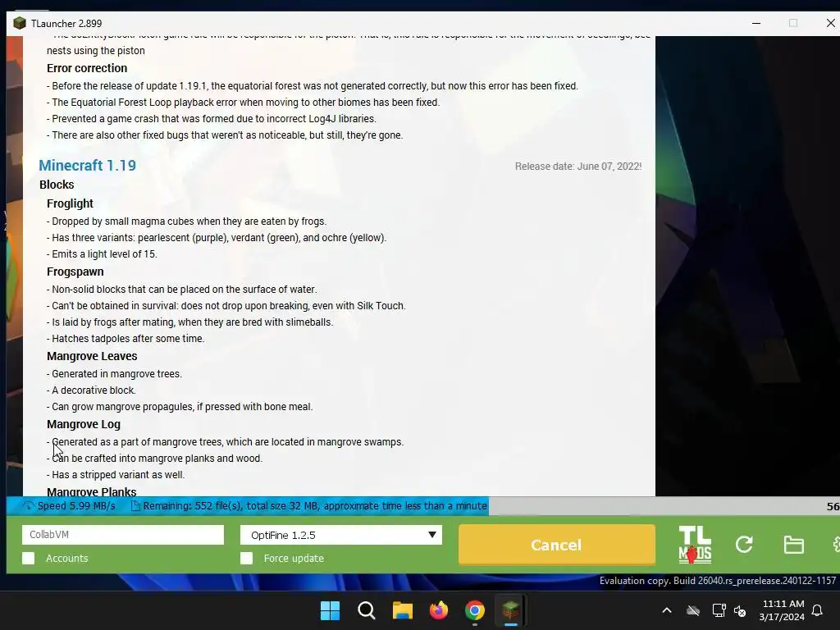Click Release date: June 07, 2022 text

578,166
